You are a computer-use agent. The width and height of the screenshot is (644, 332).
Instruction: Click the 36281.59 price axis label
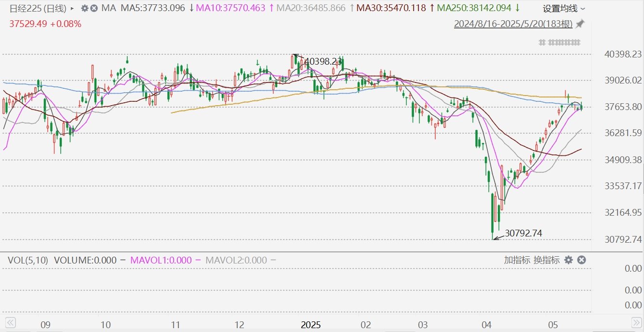[622, 133]
